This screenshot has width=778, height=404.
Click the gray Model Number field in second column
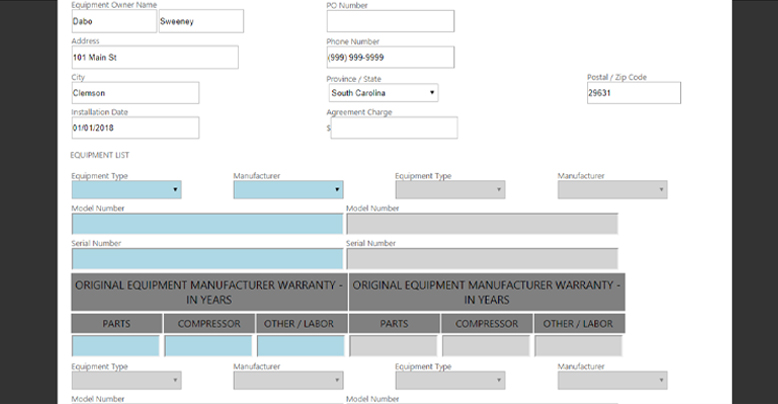[482, 224]
